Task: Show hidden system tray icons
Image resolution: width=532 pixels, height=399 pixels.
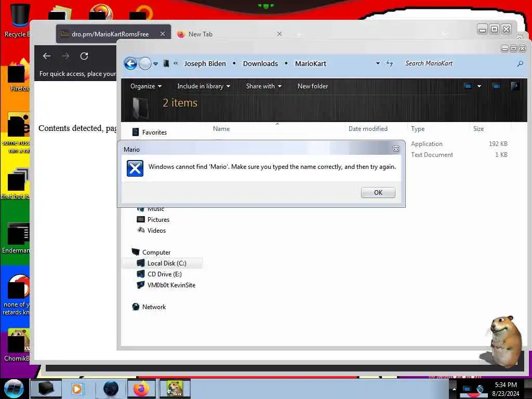Action: (454, 389)
